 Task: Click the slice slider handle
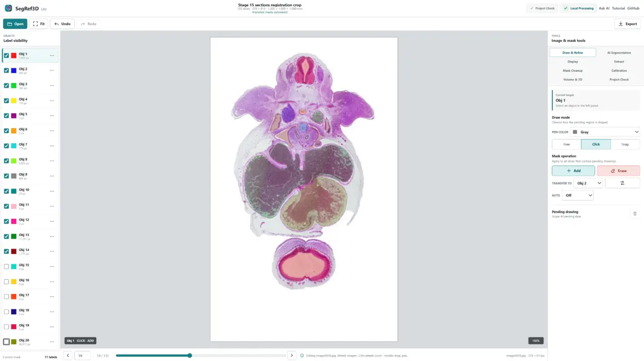point(190,355)
